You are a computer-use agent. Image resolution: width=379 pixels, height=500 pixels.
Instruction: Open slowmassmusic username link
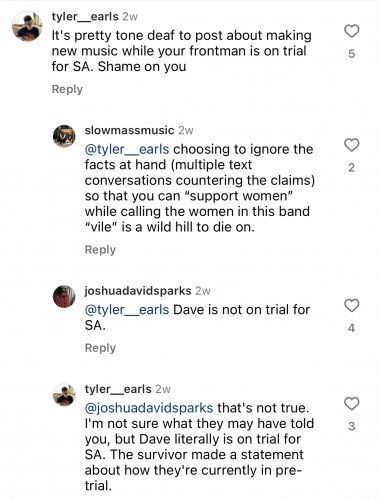tap(129, 130)
